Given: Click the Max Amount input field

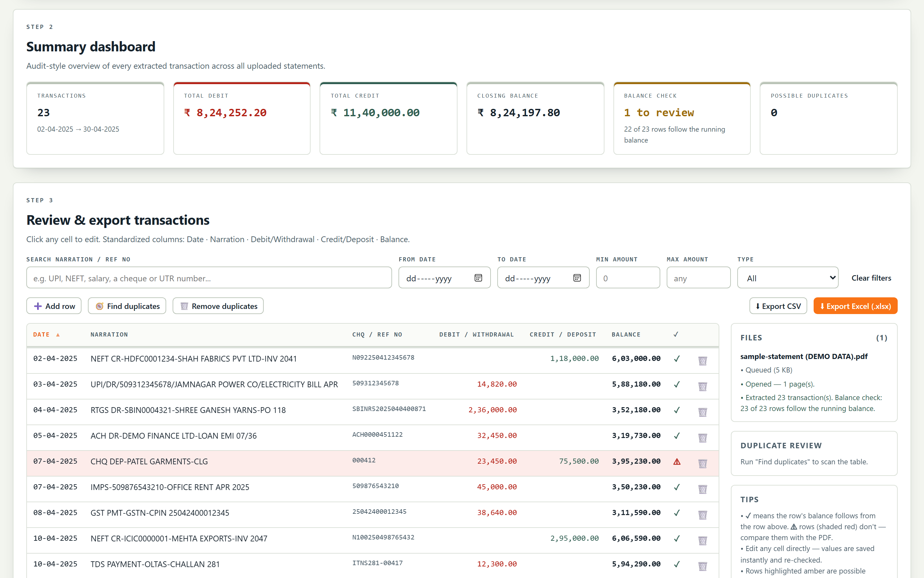Looking at the screenshot, I should pyautogui.click(x=698, y=278).
